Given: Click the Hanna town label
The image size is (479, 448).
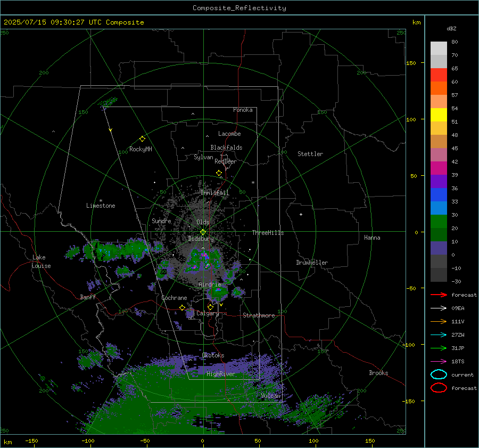Looking at the screenshot, I should (372, 238).
